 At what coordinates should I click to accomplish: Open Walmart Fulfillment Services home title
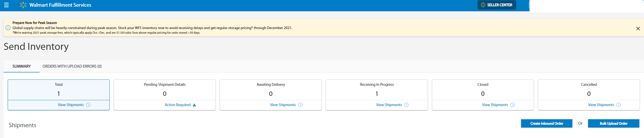click(60, 5)
